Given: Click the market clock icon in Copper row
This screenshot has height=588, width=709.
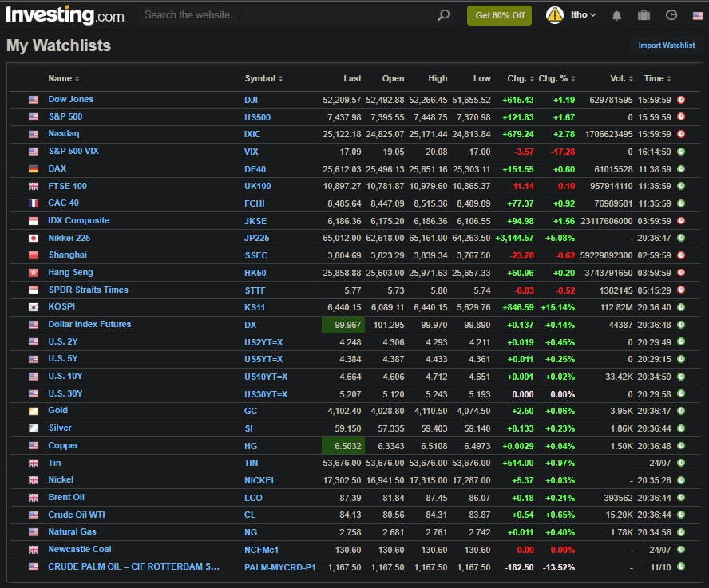Looking at the screenshot, I should (x=681, y=446).
